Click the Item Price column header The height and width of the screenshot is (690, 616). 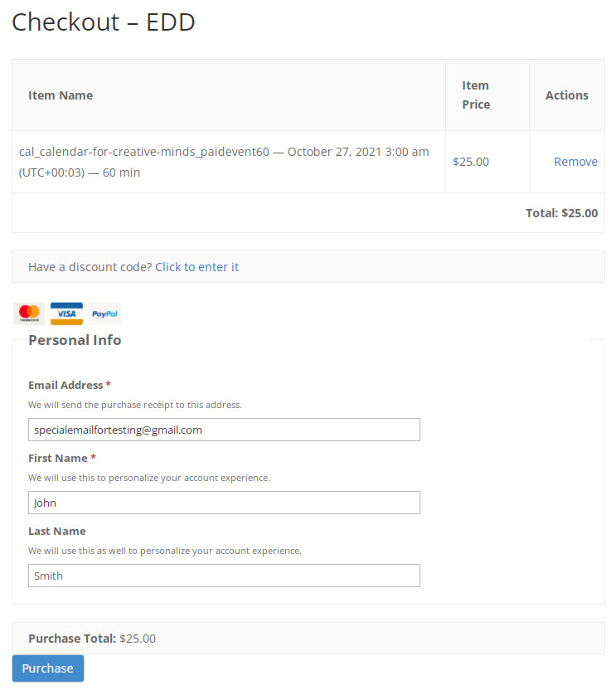point(476,95)
